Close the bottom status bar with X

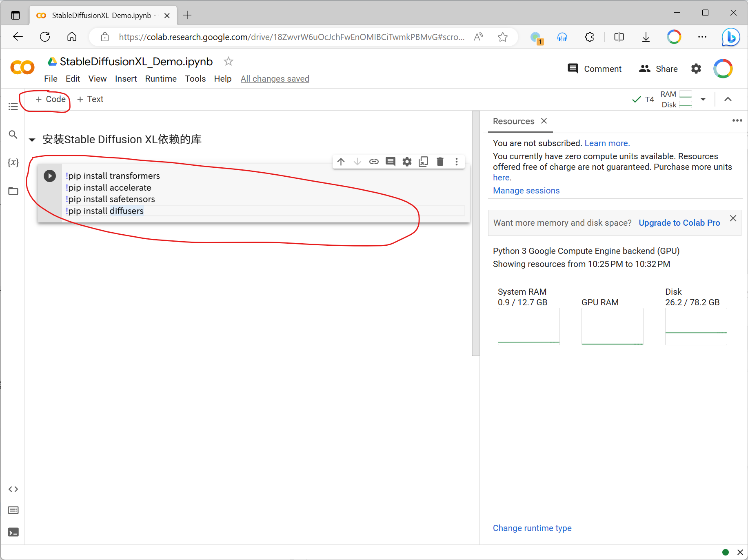click(x=740, y=552)
